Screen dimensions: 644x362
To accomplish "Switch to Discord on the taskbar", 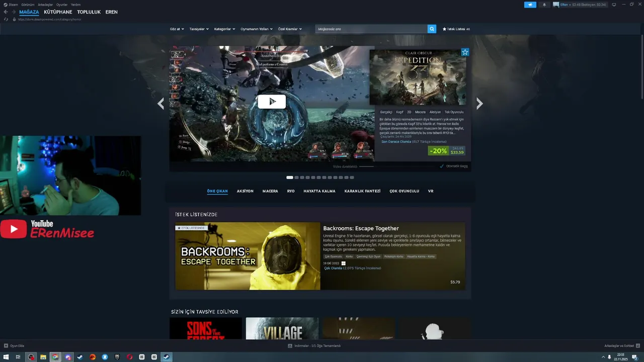I will point(68,357).
